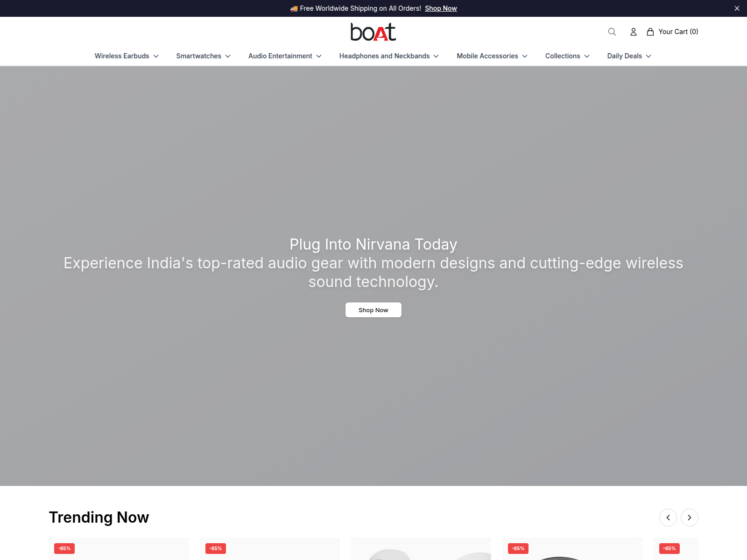Open the Wireless Earbuds nav item
This screenshot has height=560, width=747.
click(x=122, y=56)
